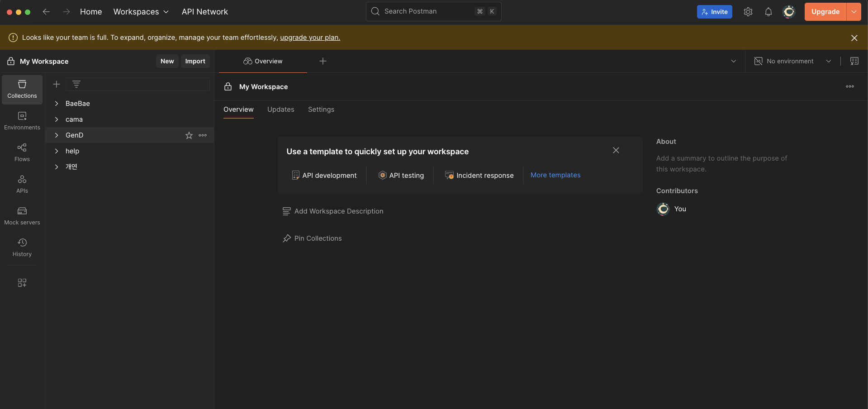Open the Upgrade button dropdown arrow
868x409 pixels.
click(854, 12)
